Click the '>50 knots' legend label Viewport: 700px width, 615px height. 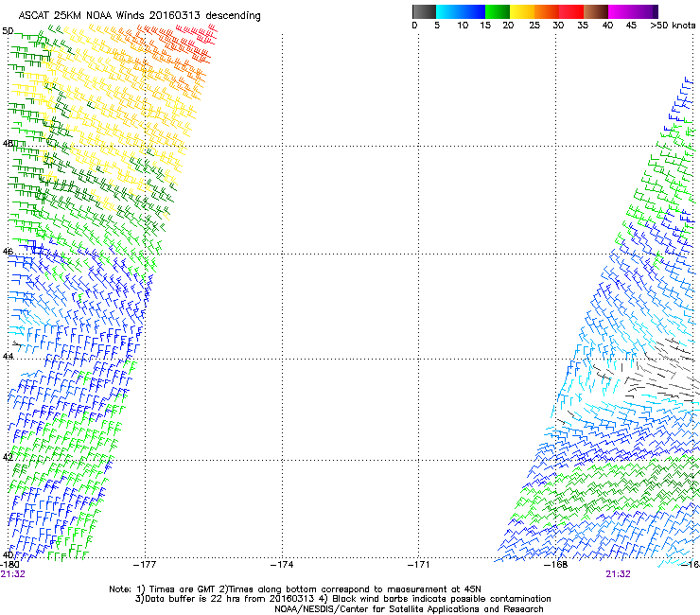pyautogui.click(x=673, y=26)
